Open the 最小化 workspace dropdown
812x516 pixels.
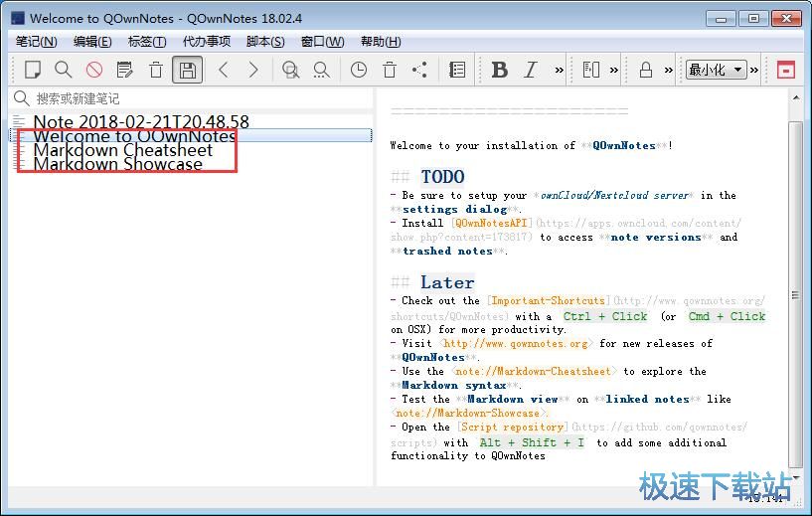716,70
